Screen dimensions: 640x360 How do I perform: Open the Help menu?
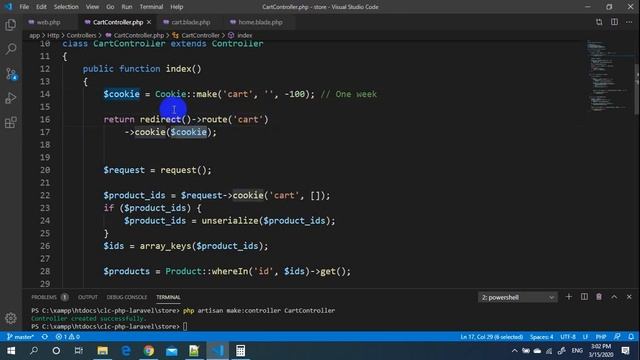[x=177, y=7]
